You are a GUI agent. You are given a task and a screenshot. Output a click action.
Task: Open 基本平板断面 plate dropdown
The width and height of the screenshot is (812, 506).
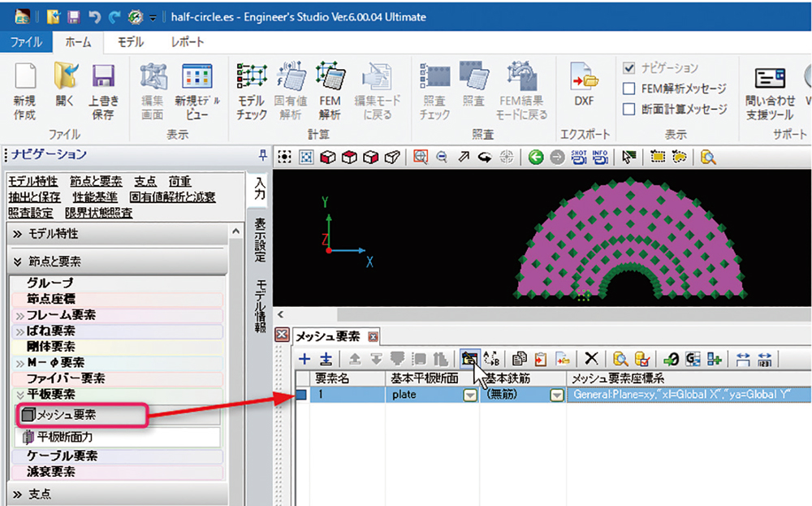pos(469,396)
